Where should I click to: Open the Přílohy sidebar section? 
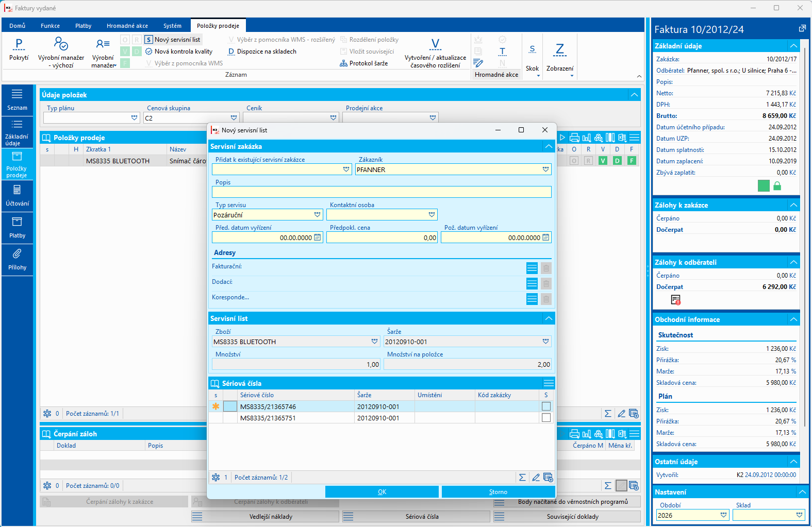click(17, 260)
